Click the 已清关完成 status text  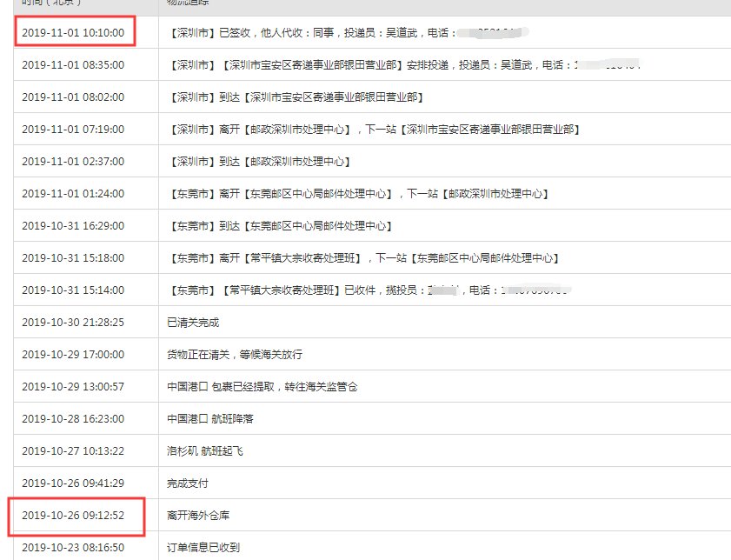pyautogui.click(x=193, y=323)
